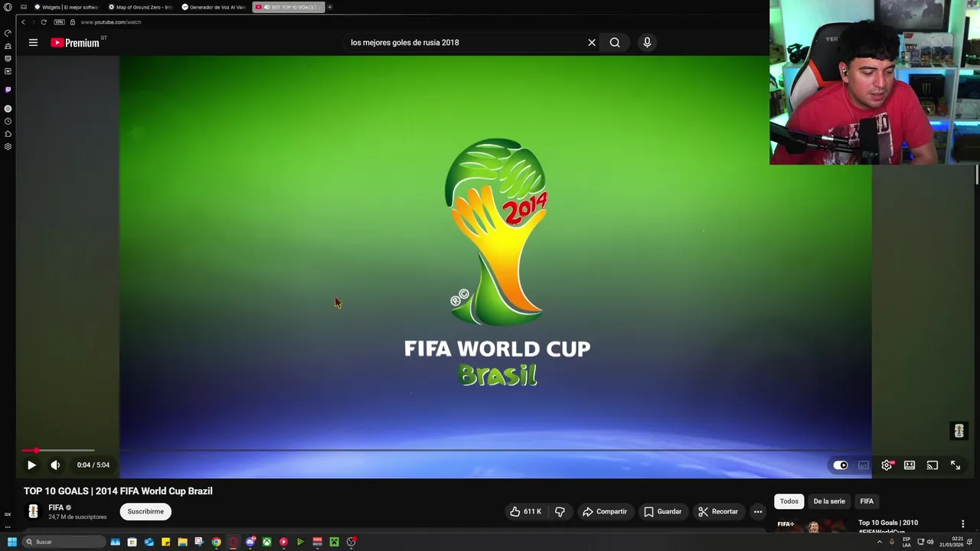Open Discord from taskbar
This screenshot has width=980, height=551.
coord(250,542)
